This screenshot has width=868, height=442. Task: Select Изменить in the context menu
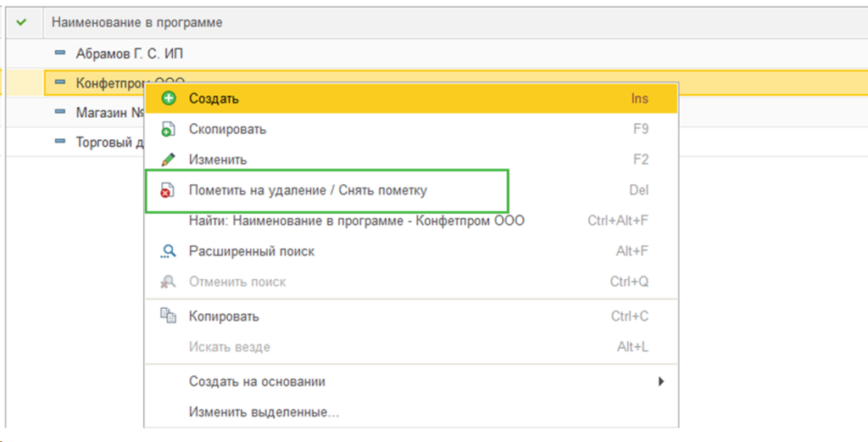411,160
